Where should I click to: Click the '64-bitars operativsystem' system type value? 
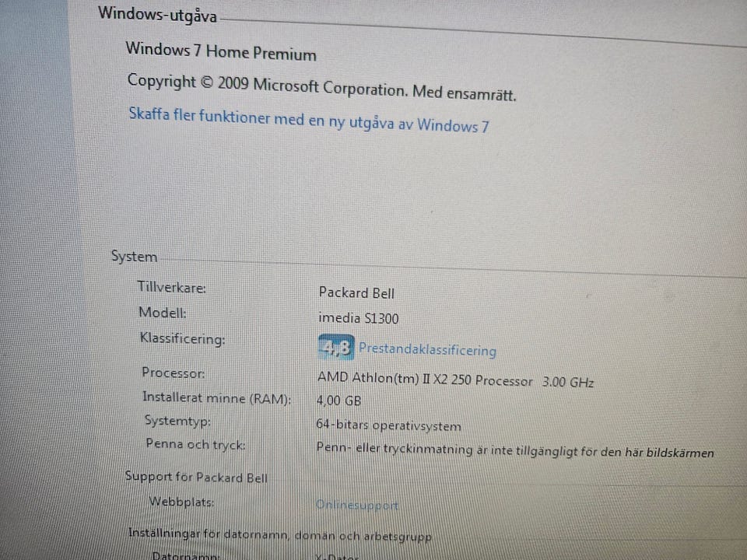(388, 425)
